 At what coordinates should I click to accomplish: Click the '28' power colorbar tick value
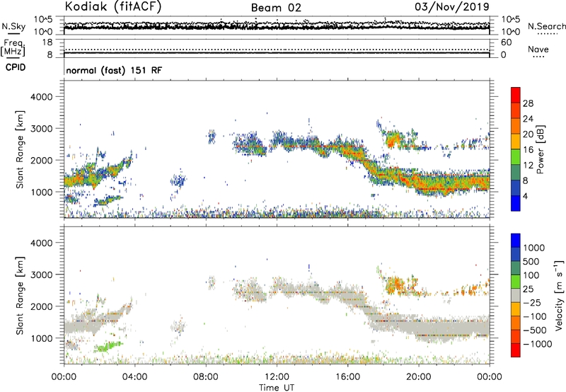coord(528,103)
